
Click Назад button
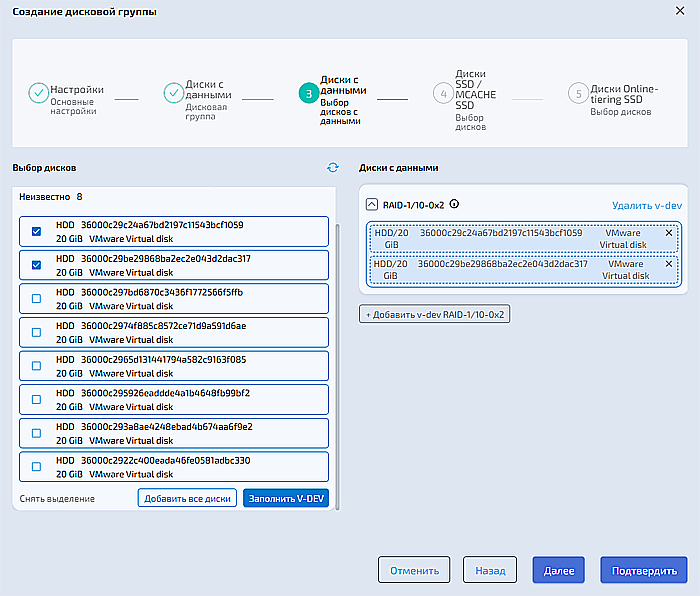[490, 570]
